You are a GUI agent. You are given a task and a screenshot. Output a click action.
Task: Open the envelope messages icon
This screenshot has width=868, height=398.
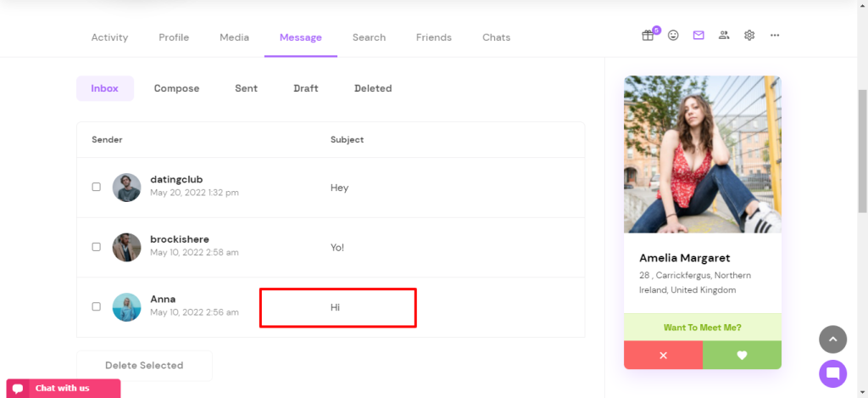coord(698,36)
